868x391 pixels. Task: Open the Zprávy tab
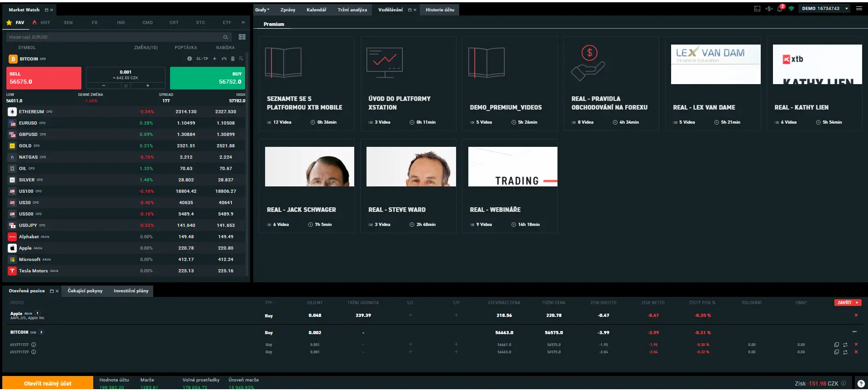click(288, 10)
